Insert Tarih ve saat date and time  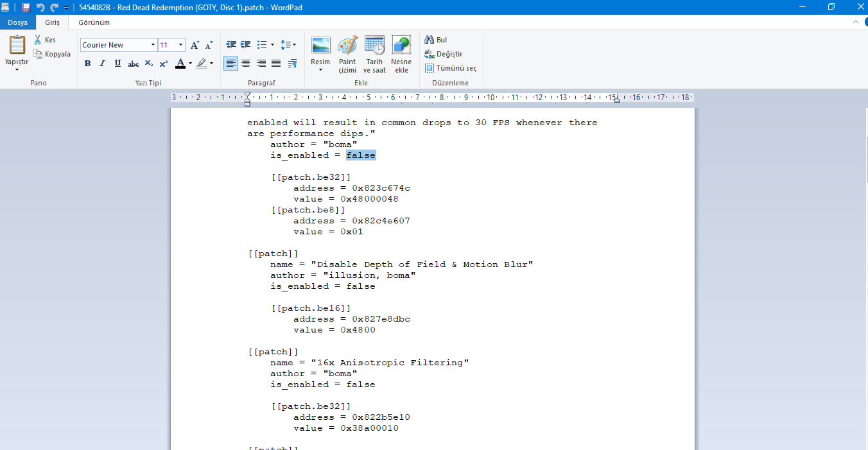(x=374, y=54)
